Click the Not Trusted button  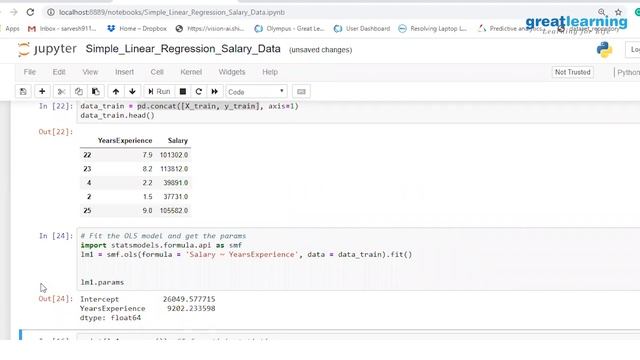pyautogui.click(x=573, y=72)
